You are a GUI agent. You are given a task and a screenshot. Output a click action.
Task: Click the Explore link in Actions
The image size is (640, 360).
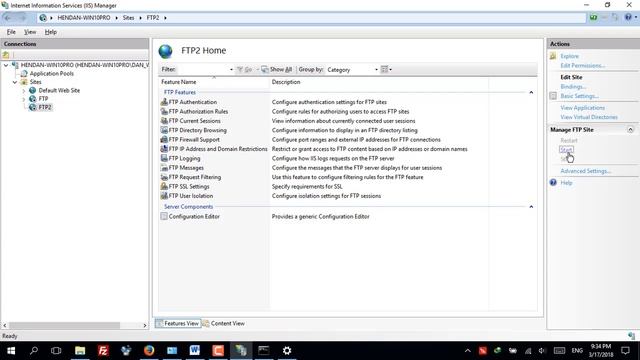coord(569,56)
